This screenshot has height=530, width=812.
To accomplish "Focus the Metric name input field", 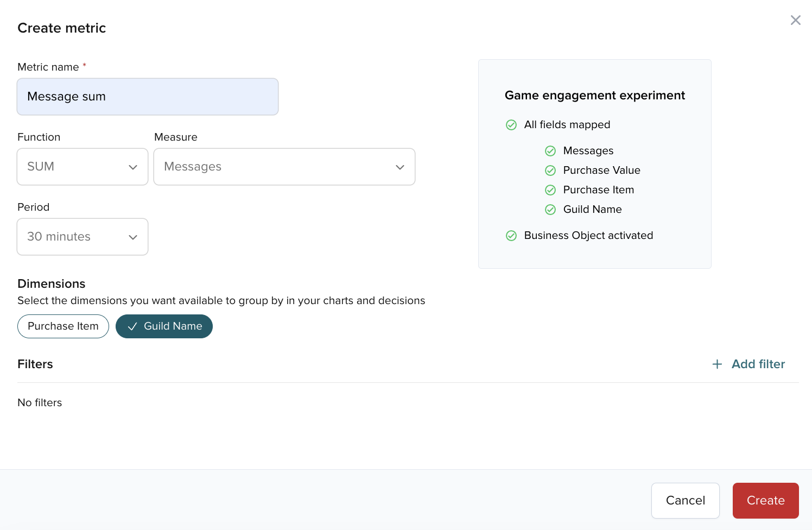I will [x=148, y=97].
